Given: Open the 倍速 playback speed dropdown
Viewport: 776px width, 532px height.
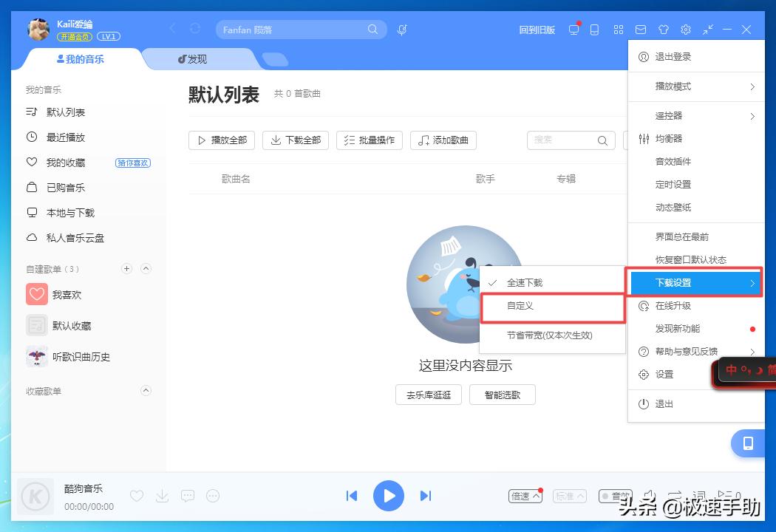Looking at the screenshot, I should [x=525, y=496].
